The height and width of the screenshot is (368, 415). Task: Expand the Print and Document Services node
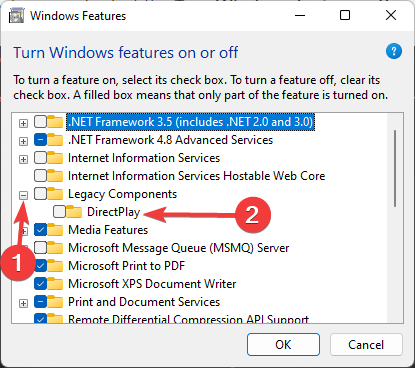click(x=23, y=303)
